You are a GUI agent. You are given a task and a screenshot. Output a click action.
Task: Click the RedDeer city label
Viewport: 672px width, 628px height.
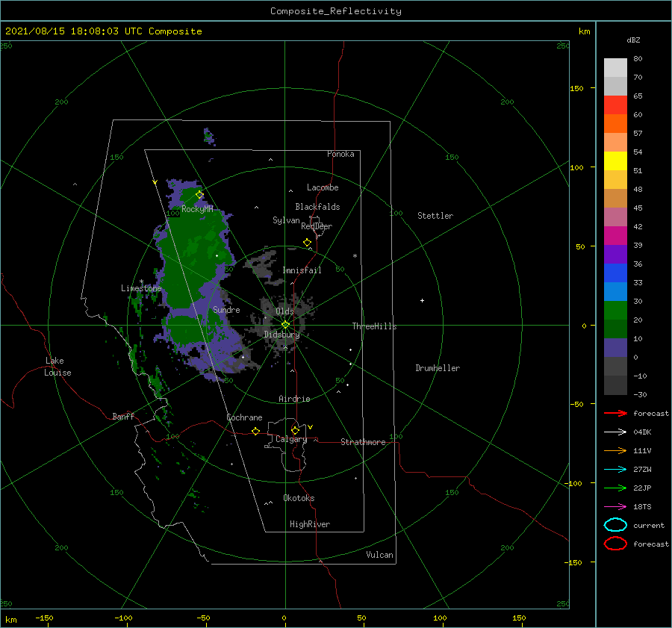pos(317,226)
